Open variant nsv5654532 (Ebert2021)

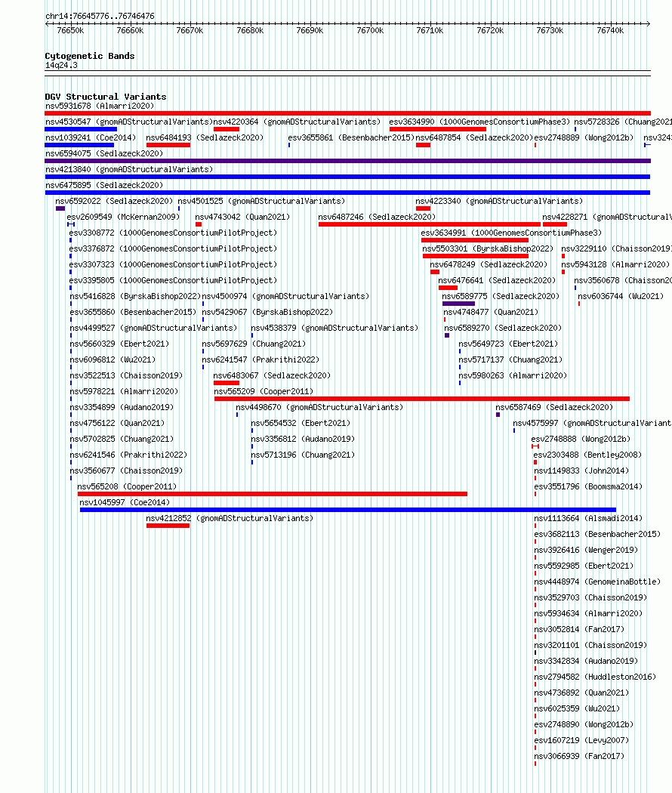(x=301, y=423)
